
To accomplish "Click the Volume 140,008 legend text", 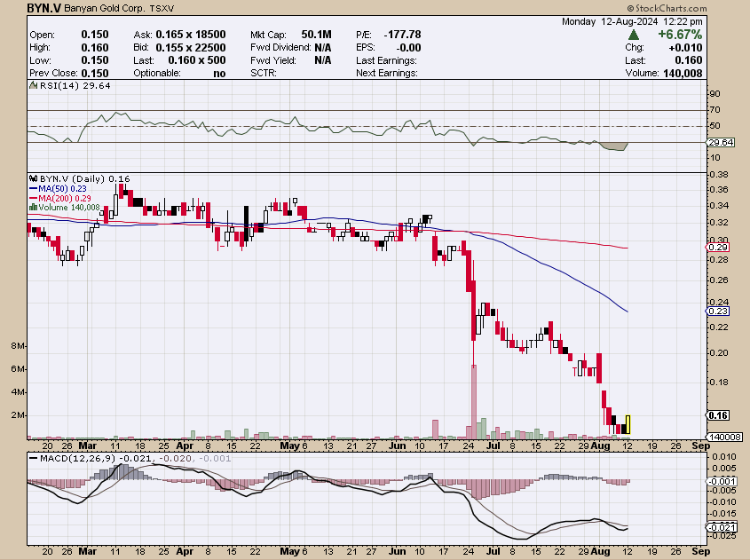I will pos(69,208).
